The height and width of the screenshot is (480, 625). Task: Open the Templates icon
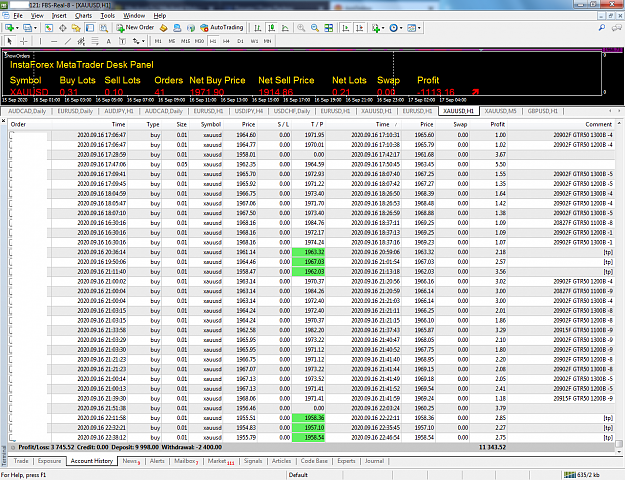coord(411,28)
